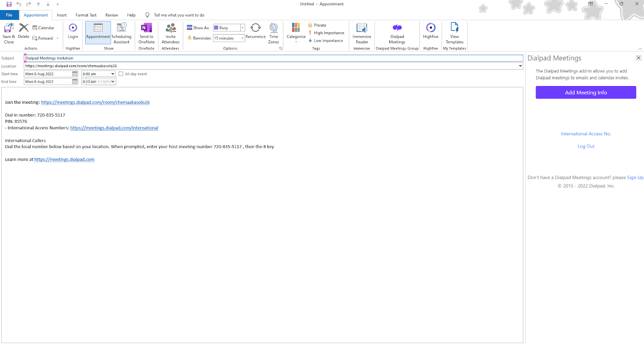This screenshot has height=344, width=644.
Task: Open the File tab
Action: (9, 15)
